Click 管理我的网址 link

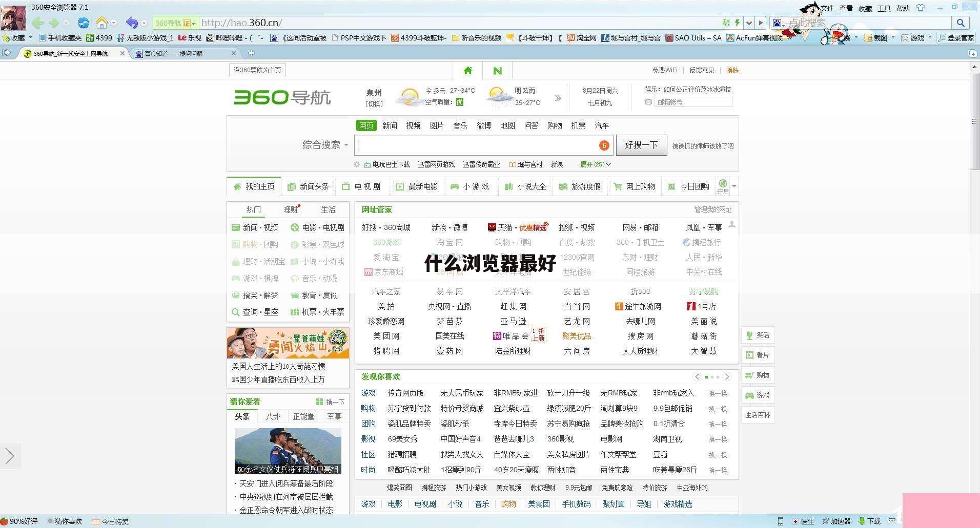713,209
